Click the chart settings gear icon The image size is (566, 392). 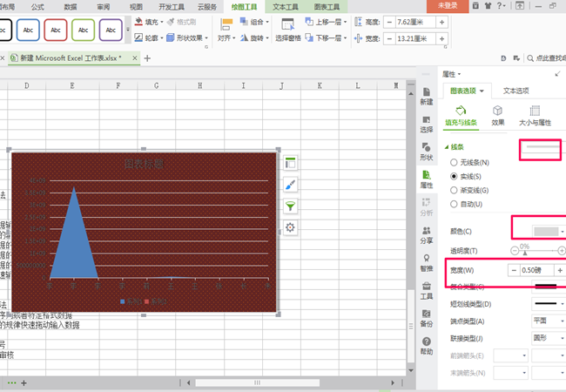tap(290, 227)
